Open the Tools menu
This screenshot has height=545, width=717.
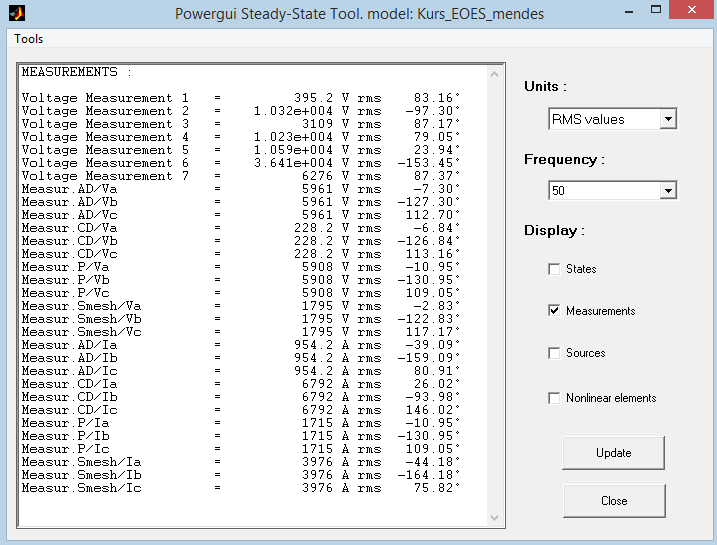click(28, 39)
